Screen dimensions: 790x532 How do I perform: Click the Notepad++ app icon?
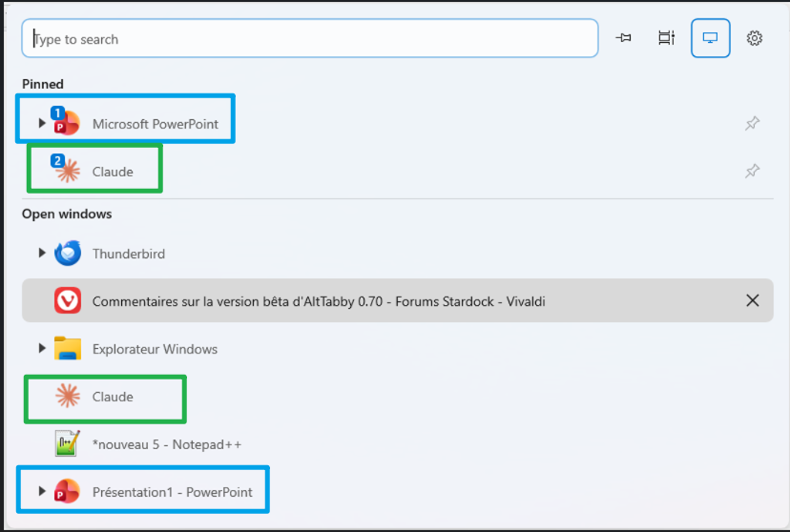pyautogui.click(x=68, y=443)
